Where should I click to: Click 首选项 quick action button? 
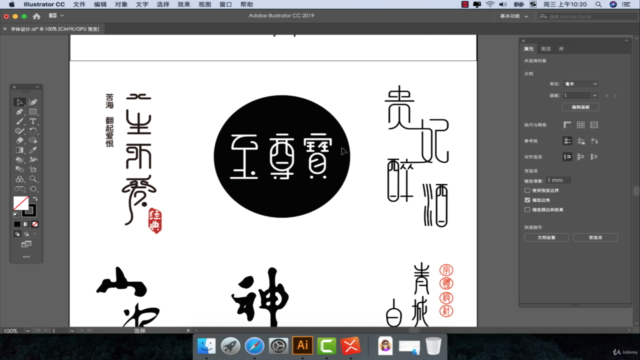point(595,238)
